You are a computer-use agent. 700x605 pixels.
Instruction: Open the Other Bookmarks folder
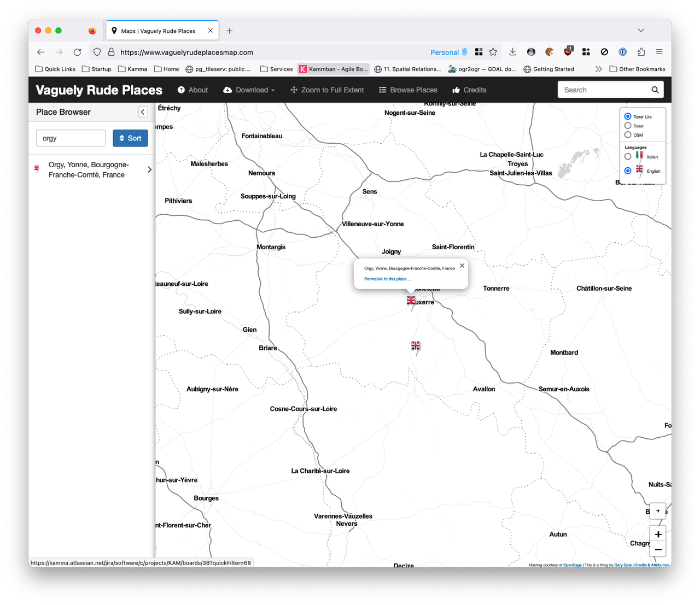click(x=637, y=69)
